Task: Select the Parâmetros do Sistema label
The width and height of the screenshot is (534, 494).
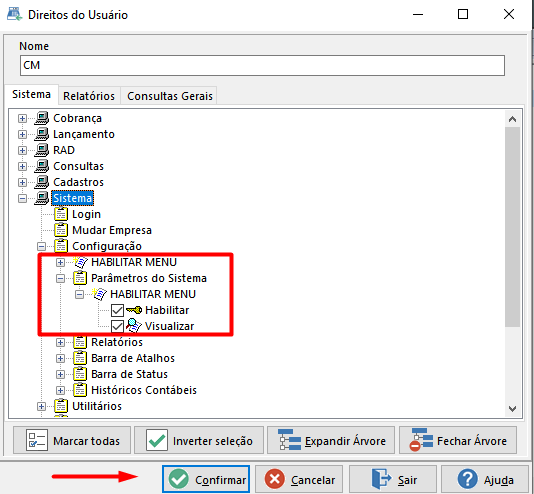Action: [x=149, y=278]
